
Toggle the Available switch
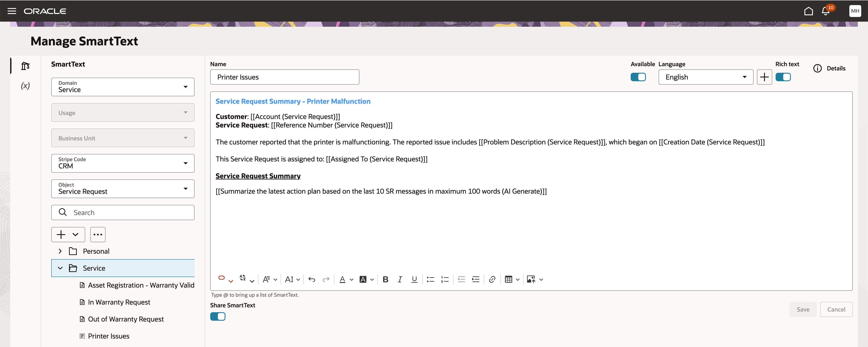click(638, 77)
